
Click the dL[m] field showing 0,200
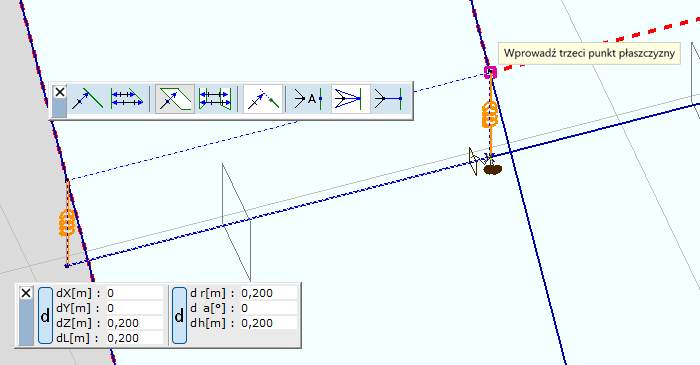[134, 338]
